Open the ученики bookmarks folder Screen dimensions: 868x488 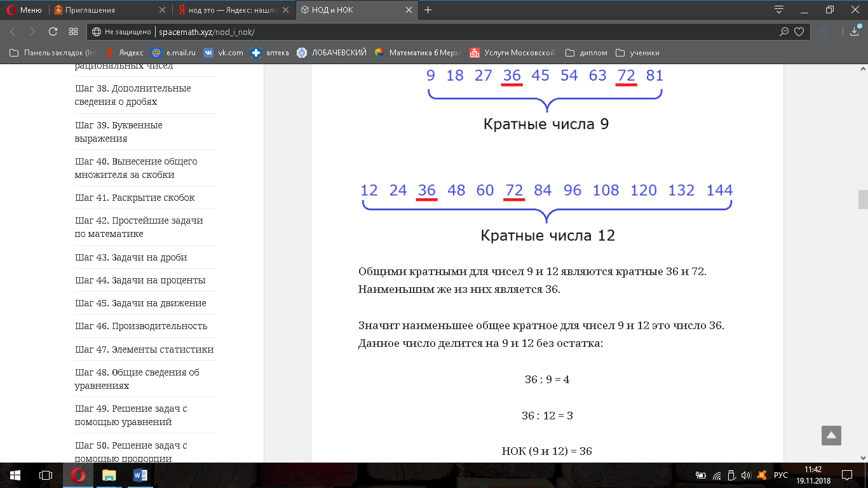[637, 53]
